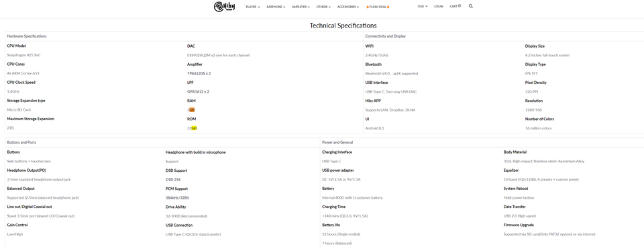Click the 2TB maximum storage value
644x247 pixels.
tap(10, 128)
